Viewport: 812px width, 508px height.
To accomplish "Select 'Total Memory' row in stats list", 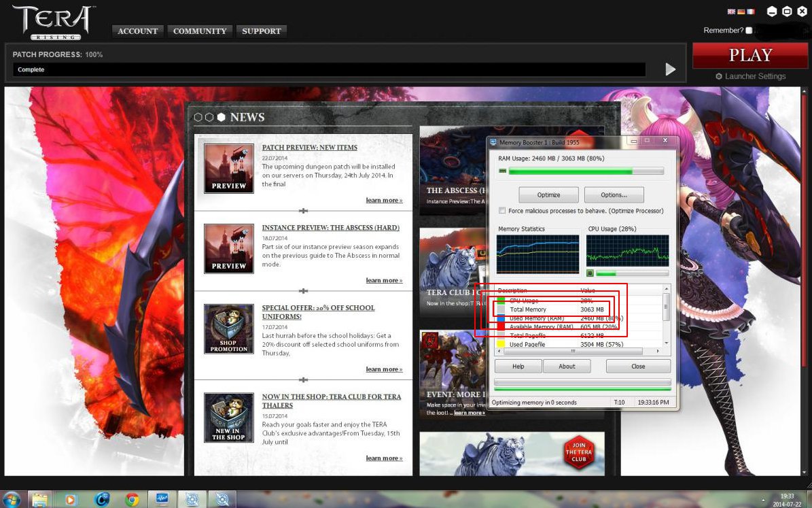I will click(x=579, y=309).
